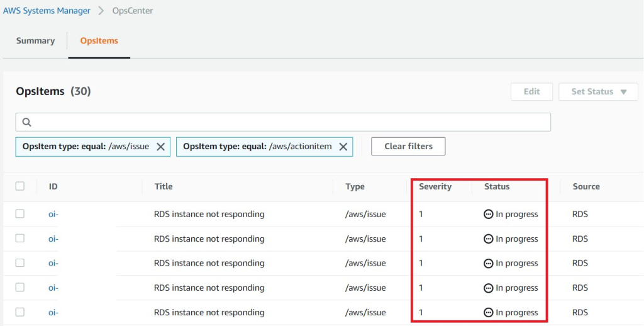This screenshot has width=644, height=326.
Task: Click the Clear filters button
Action: (408, 147)
